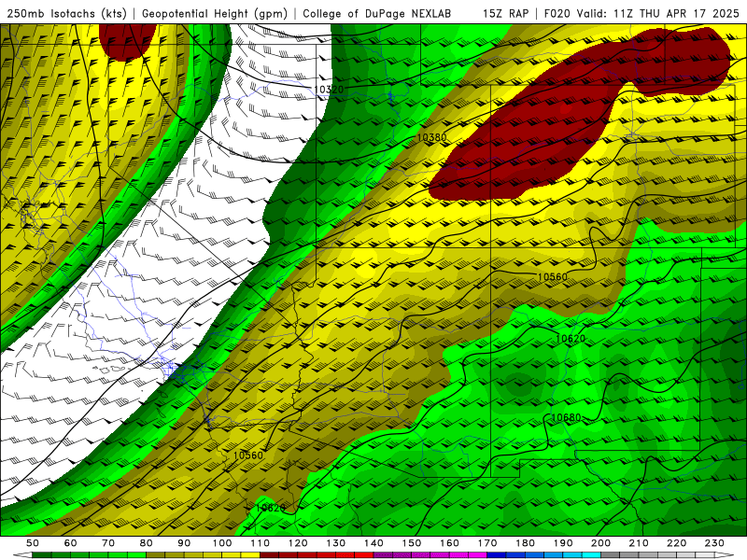Click the dark red swatch starting at 110

[269, 555]
